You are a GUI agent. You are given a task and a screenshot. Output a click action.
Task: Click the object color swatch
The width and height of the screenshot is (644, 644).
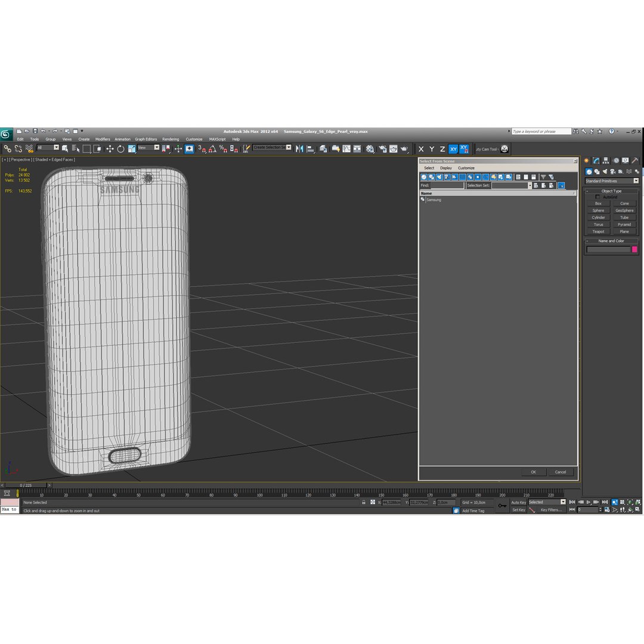pyautogui.click(x=634, y=249)
